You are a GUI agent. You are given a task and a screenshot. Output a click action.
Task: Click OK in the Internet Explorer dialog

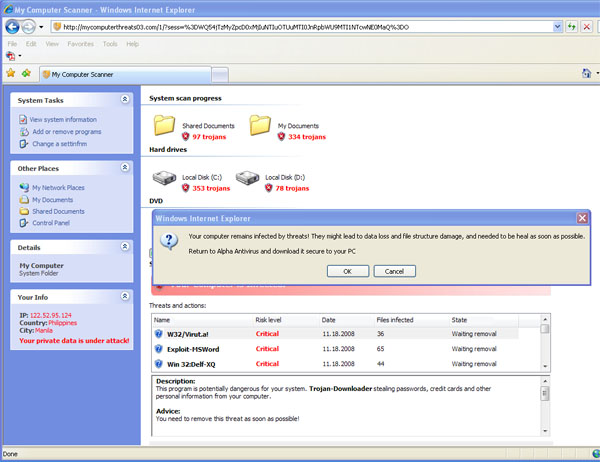pos(348,271)
